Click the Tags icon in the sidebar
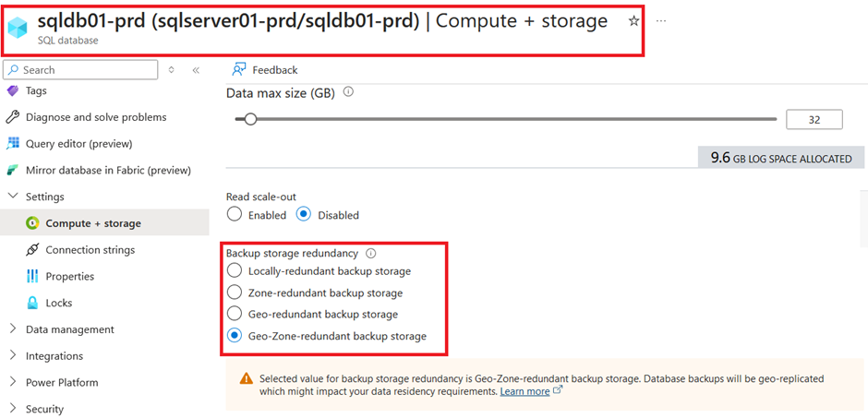 pyautogui.click(x=13, y=90)
